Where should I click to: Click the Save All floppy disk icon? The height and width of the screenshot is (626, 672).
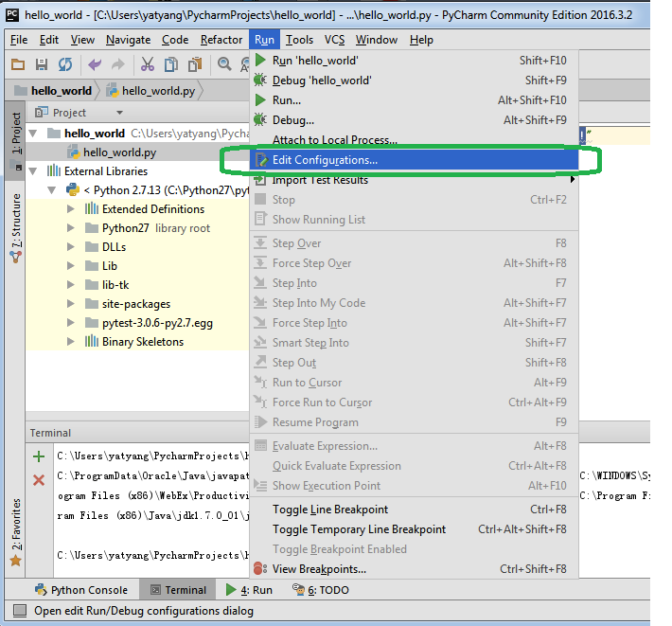point(42,64)
